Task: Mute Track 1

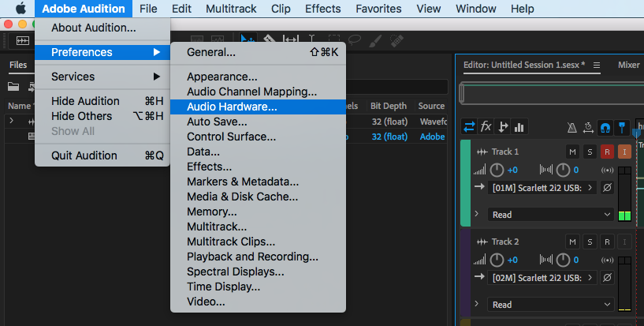Action: tap(572, 152)
